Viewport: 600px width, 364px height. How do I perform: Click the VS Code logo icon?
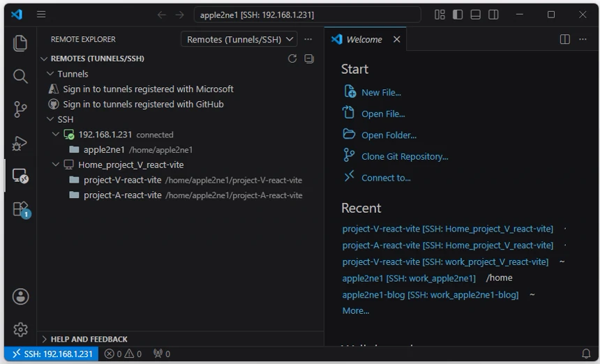pyautogui.click(x=17, y=15)
